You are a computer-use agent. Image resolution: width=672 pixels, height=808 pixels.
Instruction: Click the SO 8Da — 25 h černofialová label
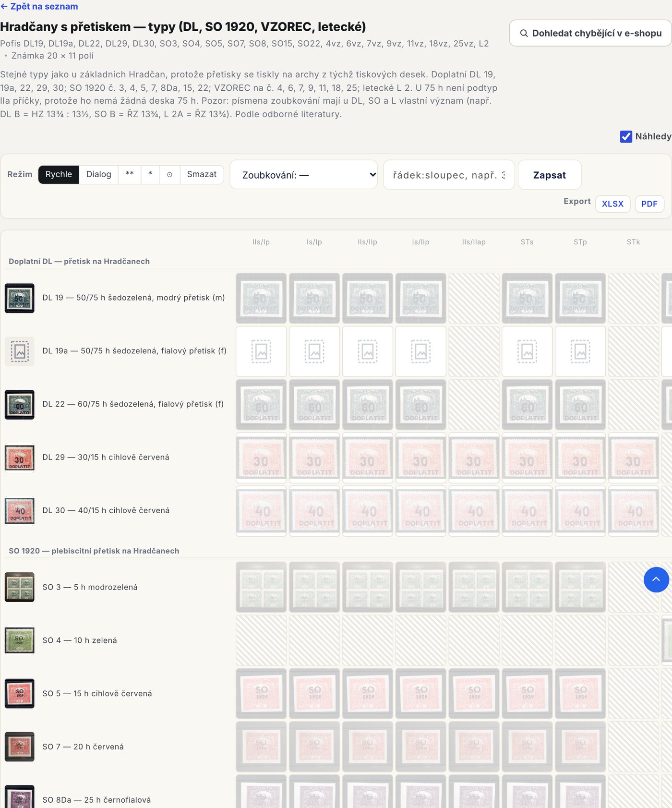point(96,800)
